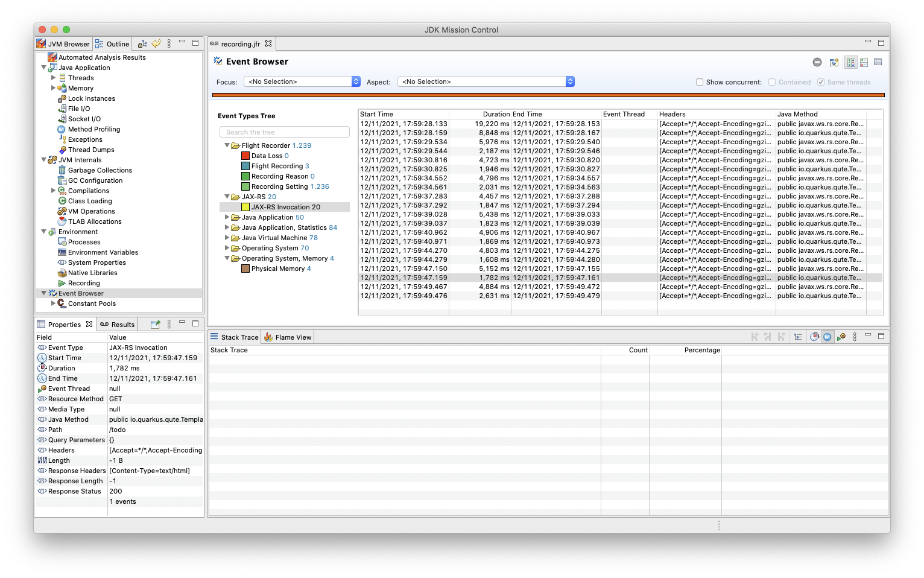This screenshot has width=924, height=578.
Task: Switch to the stacked tree and table layout
Action: point(864,62)
